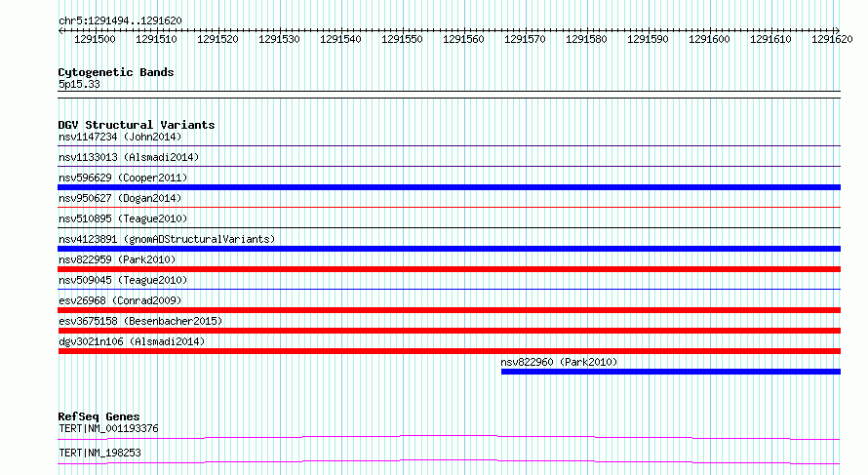Click the TERT|NM_001193376 gene label

click(x=108, y=428)
